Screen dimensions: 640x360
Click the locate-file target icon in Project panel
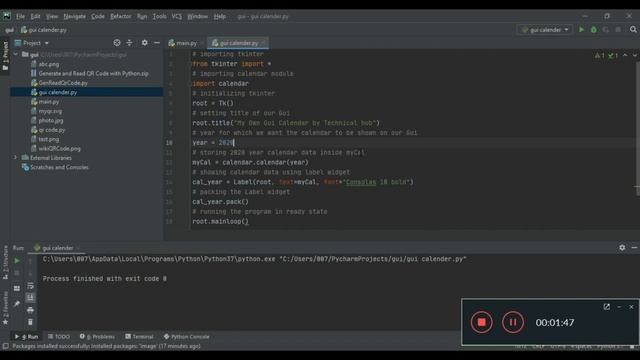coord(117,42)
